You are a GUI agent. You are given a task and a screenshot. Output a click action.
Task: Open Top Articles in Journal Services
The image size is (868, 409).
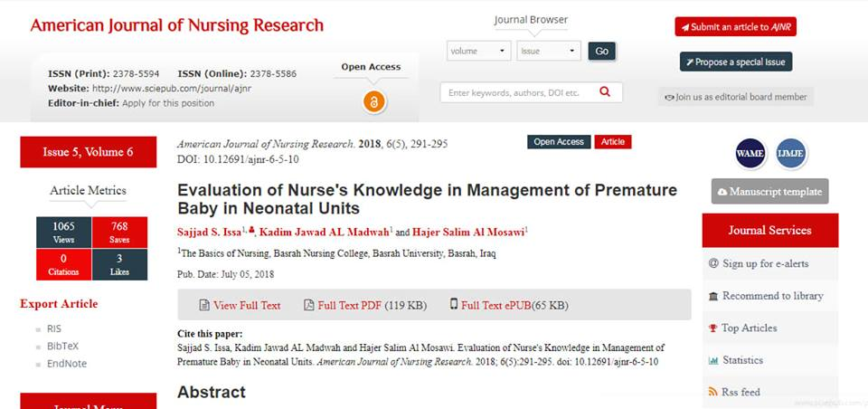(x=749, y=328)
